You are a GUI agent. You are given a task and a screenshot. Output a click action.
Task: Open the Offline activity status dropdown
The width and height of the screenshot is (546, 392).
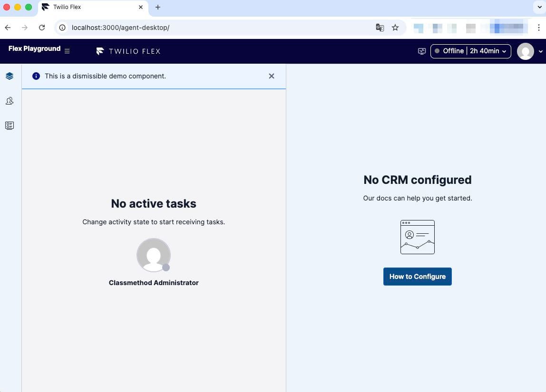point(470,51)
